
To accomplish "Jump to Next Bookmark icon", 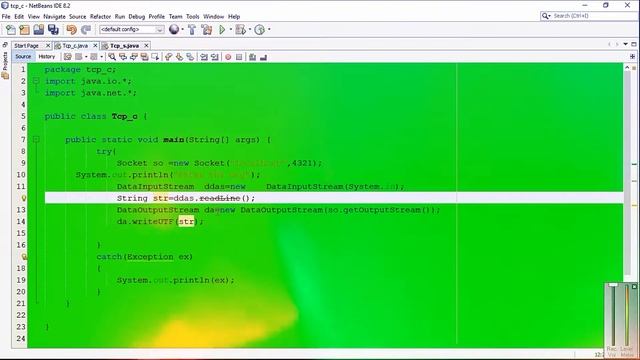I will [179, 57].
